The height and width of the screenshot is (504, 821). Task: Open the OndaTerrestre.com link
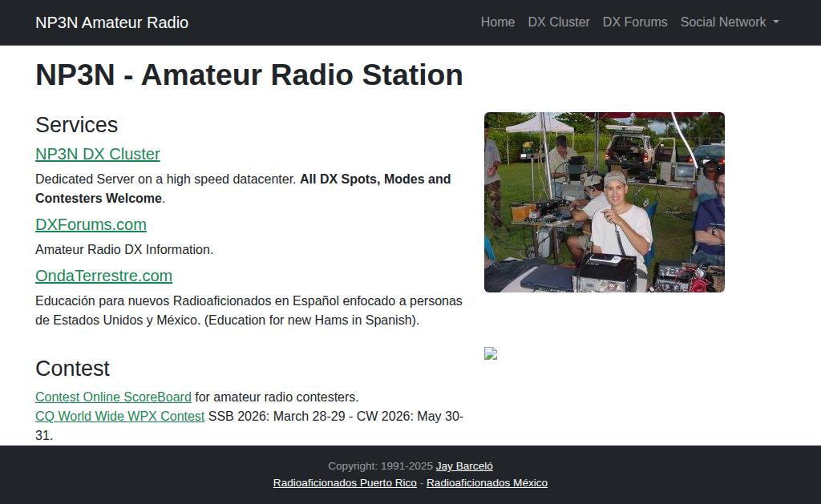click(x=103, y=276)
